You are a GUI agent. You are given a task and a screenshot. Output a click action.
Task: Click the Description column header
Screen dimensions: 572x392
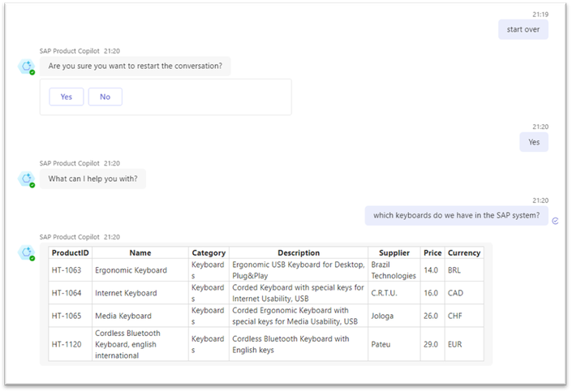pos(299,252)
